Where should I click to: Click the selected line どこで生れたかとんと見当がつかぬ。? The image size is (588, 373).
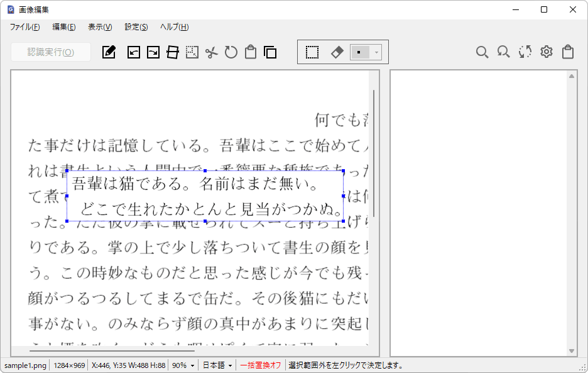[x=212, y=209]
